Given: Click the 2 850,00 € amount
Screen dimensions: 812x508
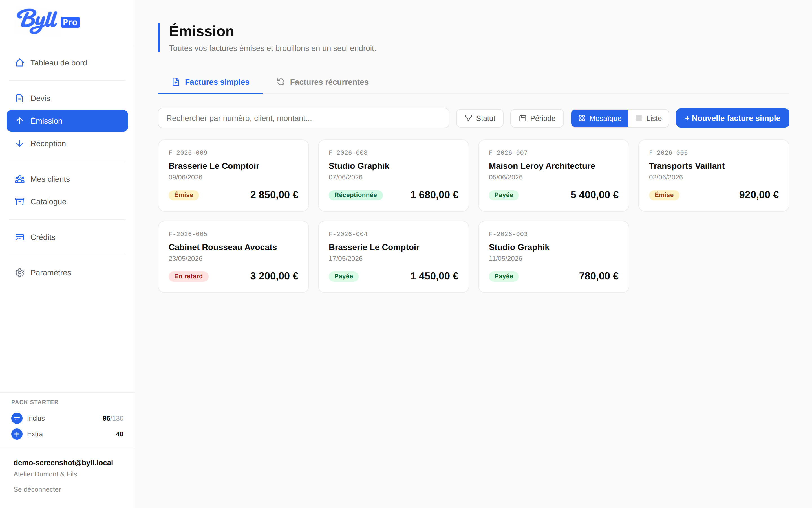Looking at the screenshot, I should [274, 195].
